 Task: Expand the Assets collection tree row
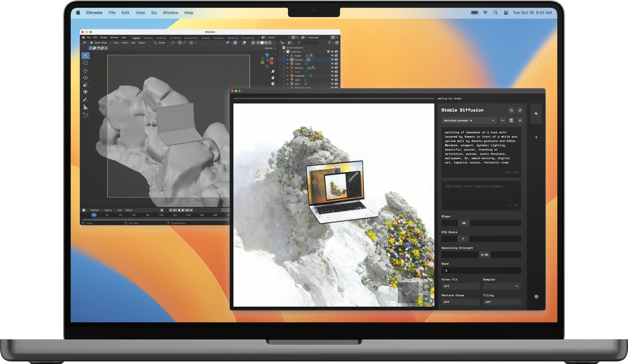tap(288, 56)
